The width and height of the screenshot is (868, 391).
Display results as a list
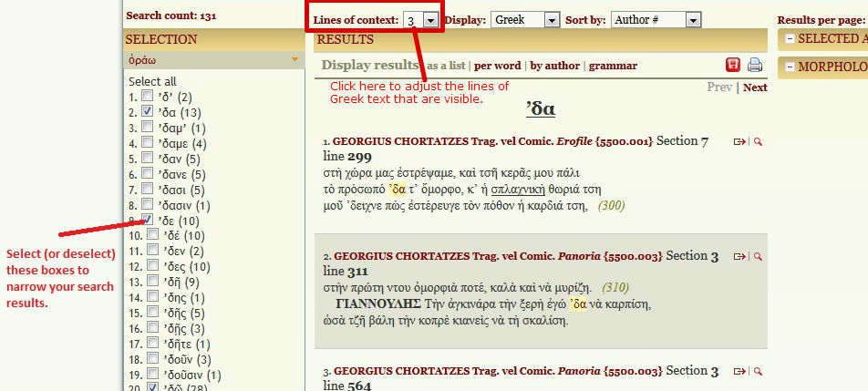coord(446,66)
